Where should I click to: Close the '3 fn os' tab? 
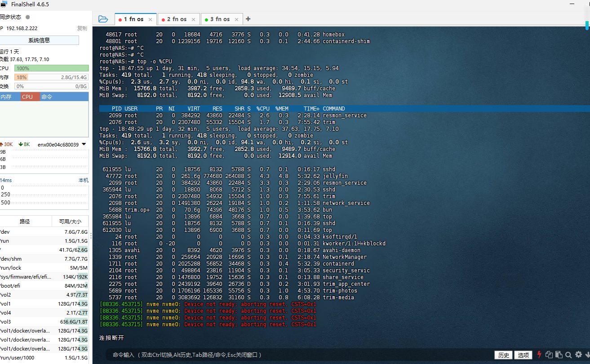pyautogui.click(x=237, y=19)
